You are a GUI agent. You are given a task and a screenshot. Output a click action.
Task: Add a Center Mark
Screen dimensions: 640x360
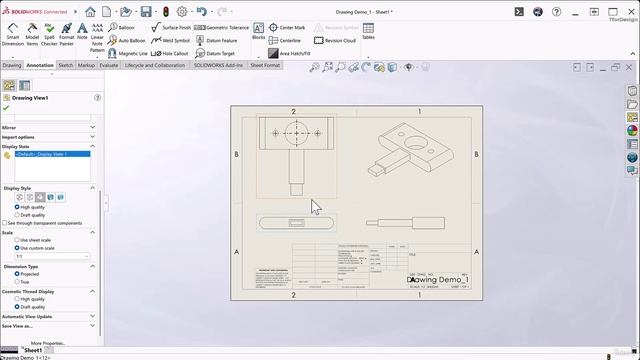click(x=287, y=27)
